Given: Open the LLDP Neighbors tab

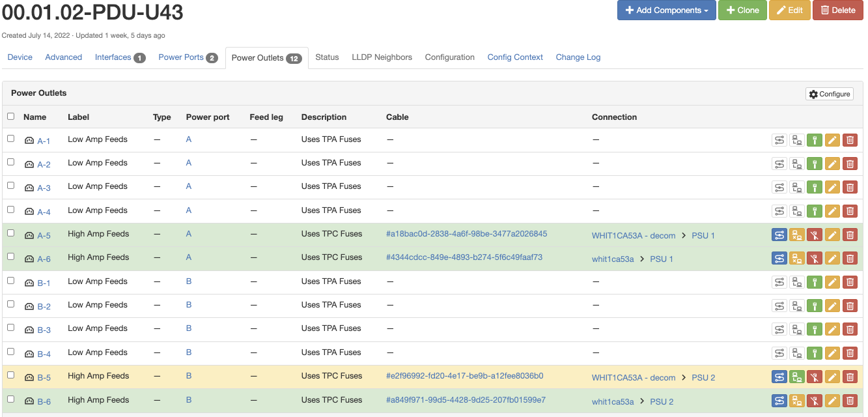Looking at the screenshot, I should (x=382, y=57).
